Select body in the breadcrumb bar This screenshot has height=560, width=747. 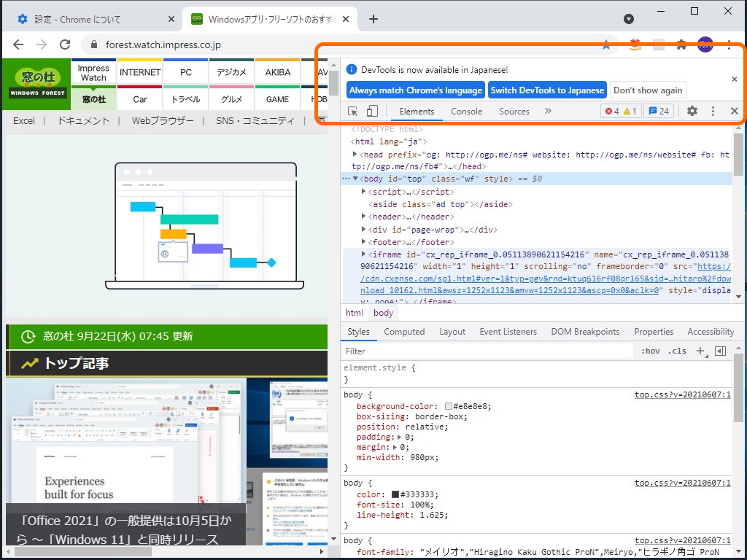coord(383,313)
